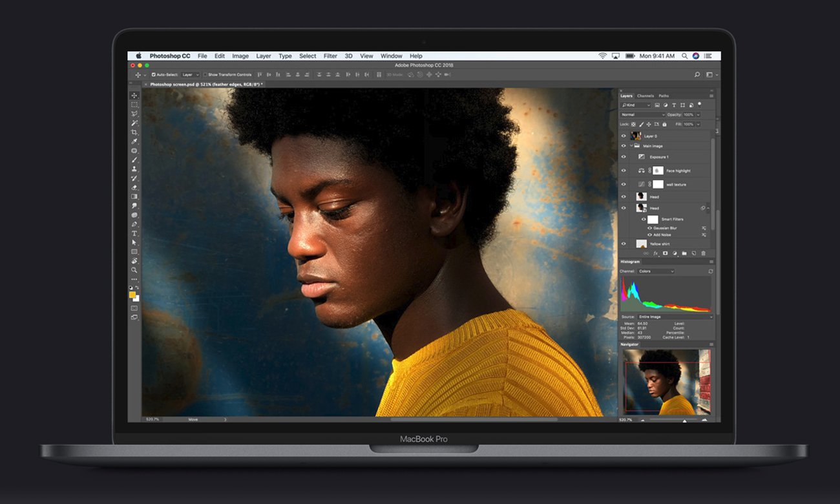The image size is (840, 504).
Task: Select the Pen tool
Action: (134, 225)
